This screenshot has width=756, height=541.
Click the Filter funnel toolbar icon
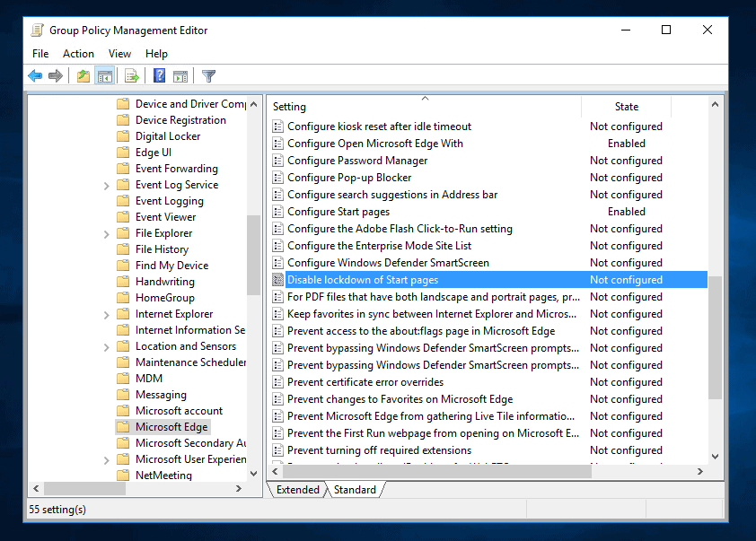click(x=208, y=75)
